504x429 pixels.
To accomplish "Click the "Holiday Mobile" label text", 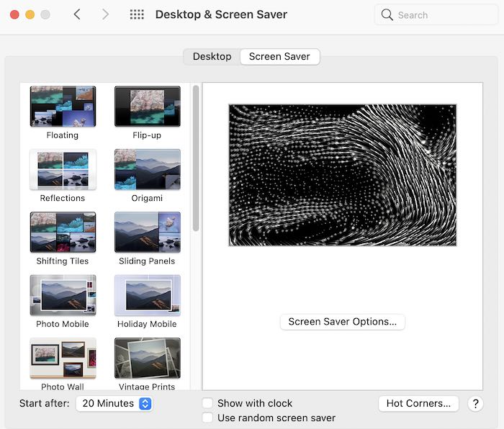I will [147, 324].
